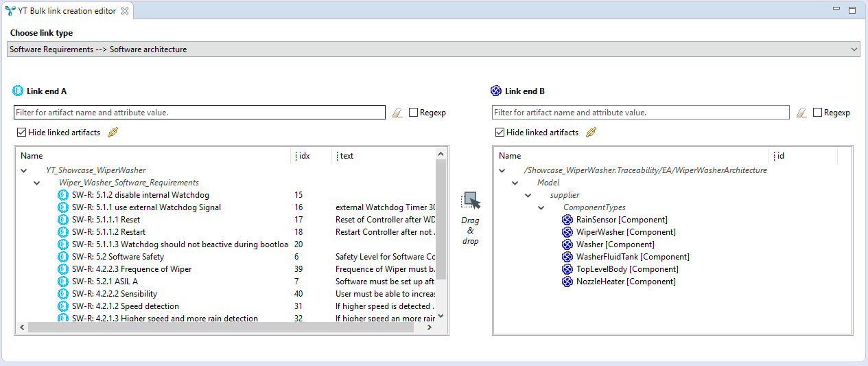The height and width of the screenshot is (366, 868).
Task: Maximize the editor view
Action: coord(852,10)
